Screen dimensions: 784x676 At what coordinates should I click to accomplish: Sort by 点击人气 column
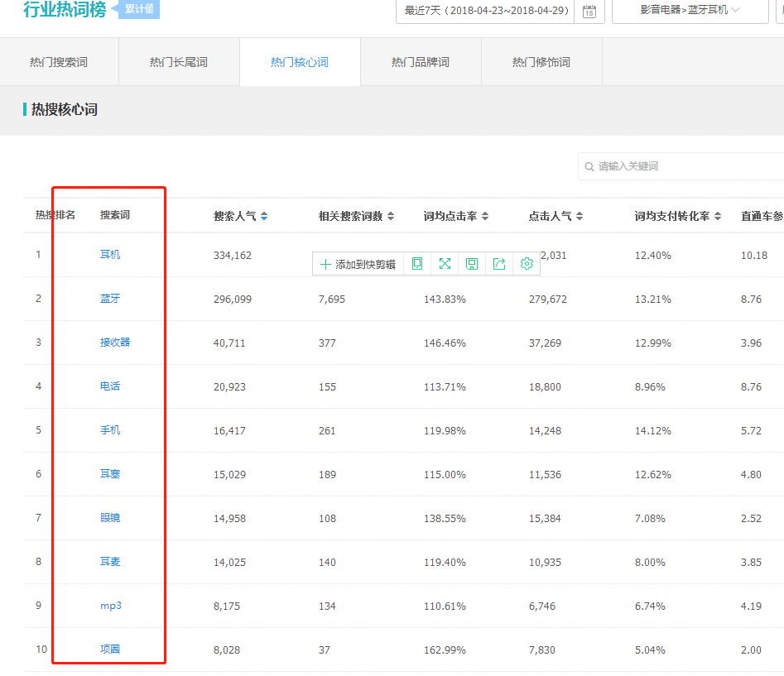tap(580, 216)
